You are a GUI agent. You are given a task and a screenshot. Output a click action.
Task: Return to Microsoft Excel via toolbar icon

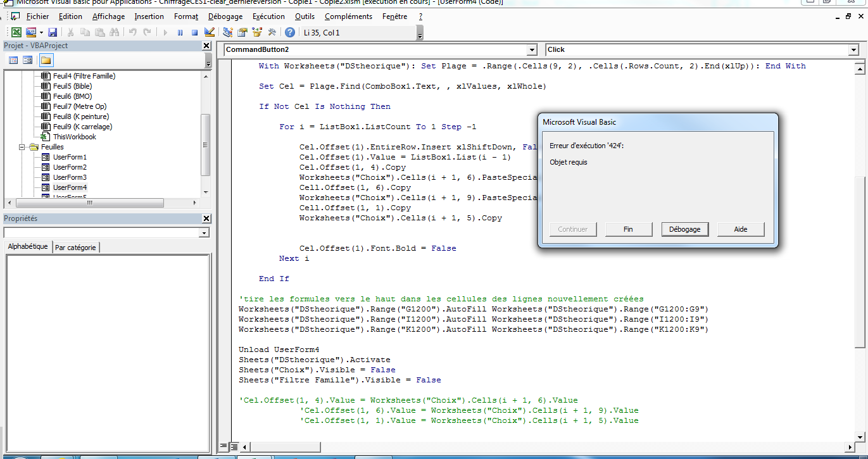pyautogui.click(x=16, y=32)
